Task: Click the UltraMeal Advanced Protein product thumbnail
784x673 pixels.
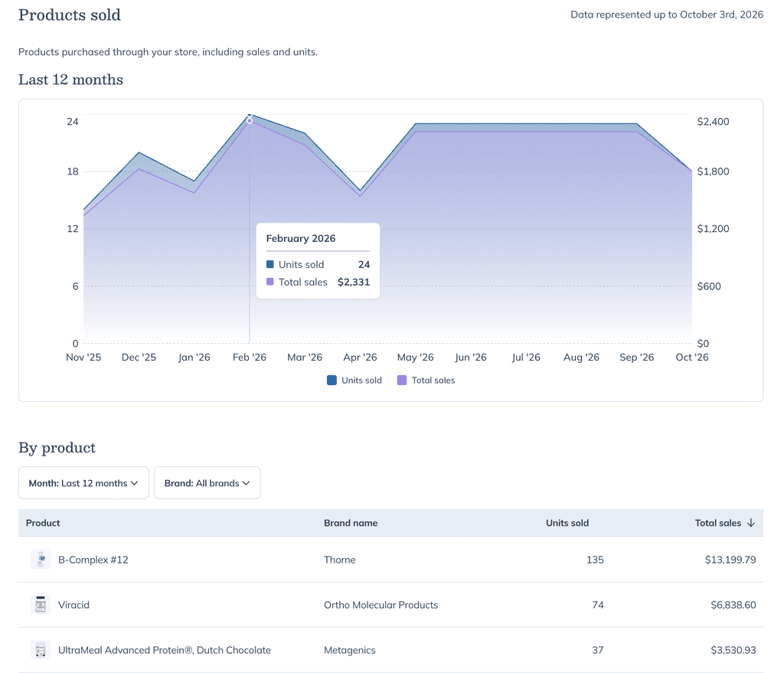Action: pyautogui.click(x=41, y=650)
